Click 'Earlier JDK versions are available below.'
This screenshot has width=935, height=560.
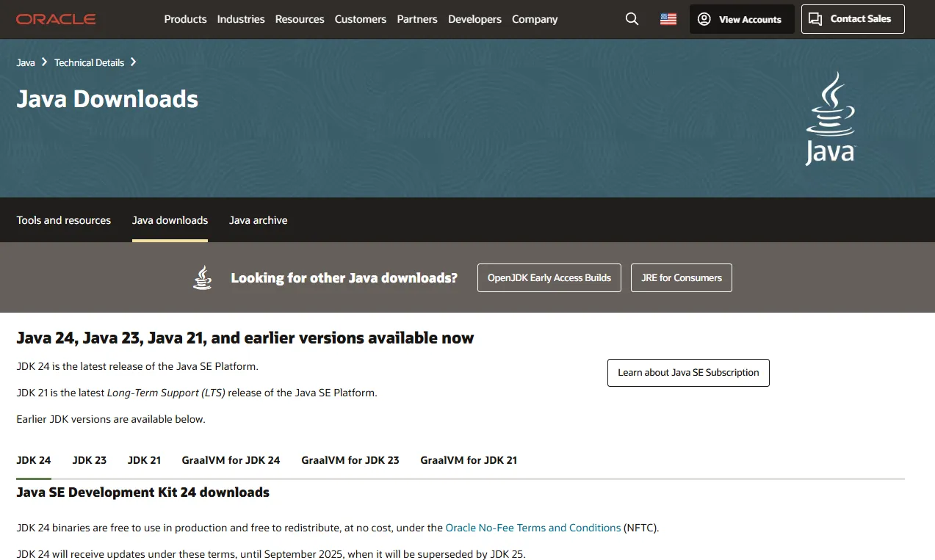pos(111,420)
